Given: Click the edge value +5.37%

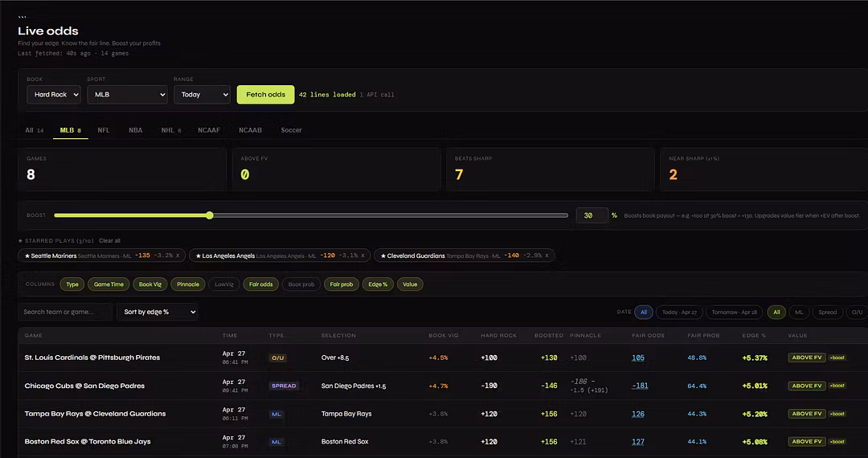Looking at the screenshot, I should pyautogui.click(x=755, y=358).
